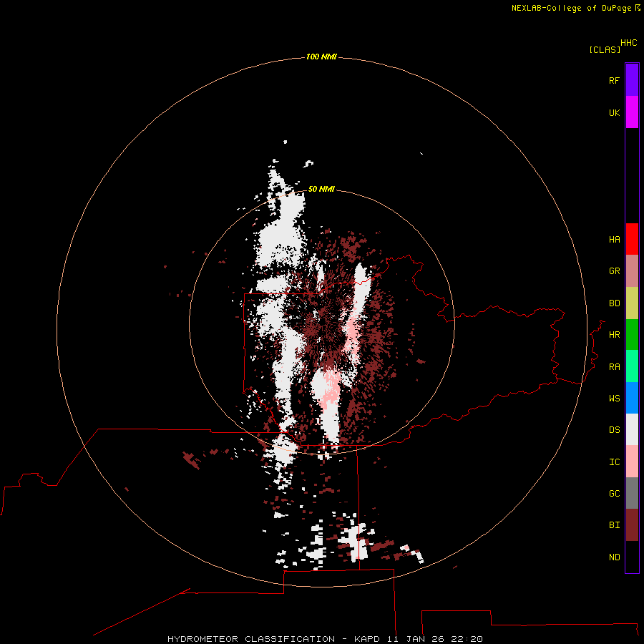The width and height of the screenshot is (644, 644).
Task: Click the RF purple legend swatch
Action: pyautogui.click(x=632, y=80)
